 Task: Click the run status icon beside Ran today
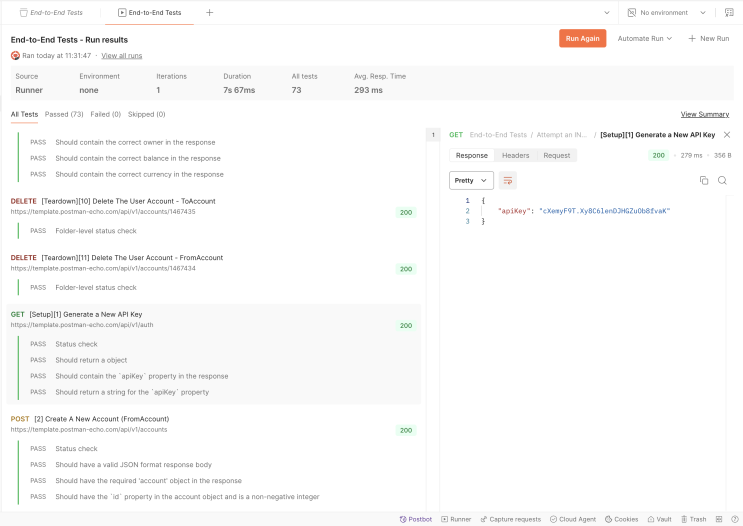[15, 55]
